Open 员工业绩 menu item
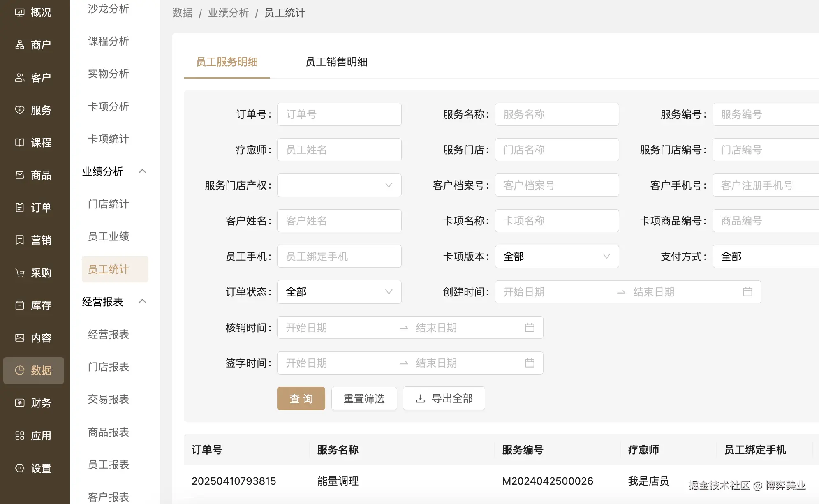 (x=109, y=237)
